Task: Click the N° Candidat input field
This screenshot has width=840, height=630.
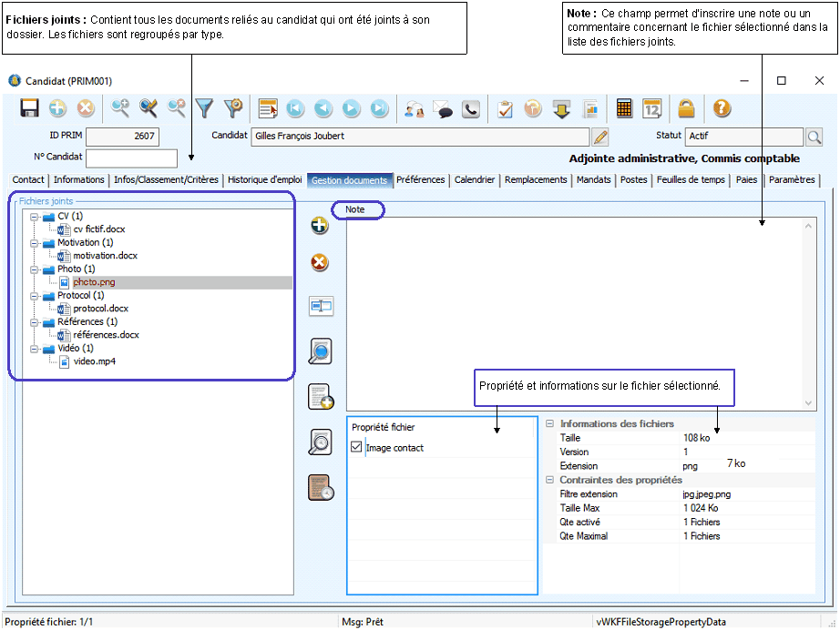Action: tap(131, 158)
